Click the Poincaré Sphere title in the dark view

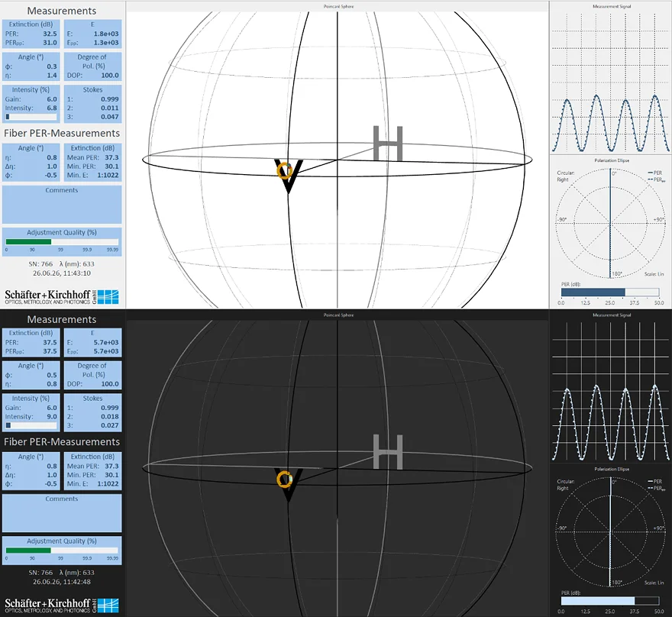(338, 315)
